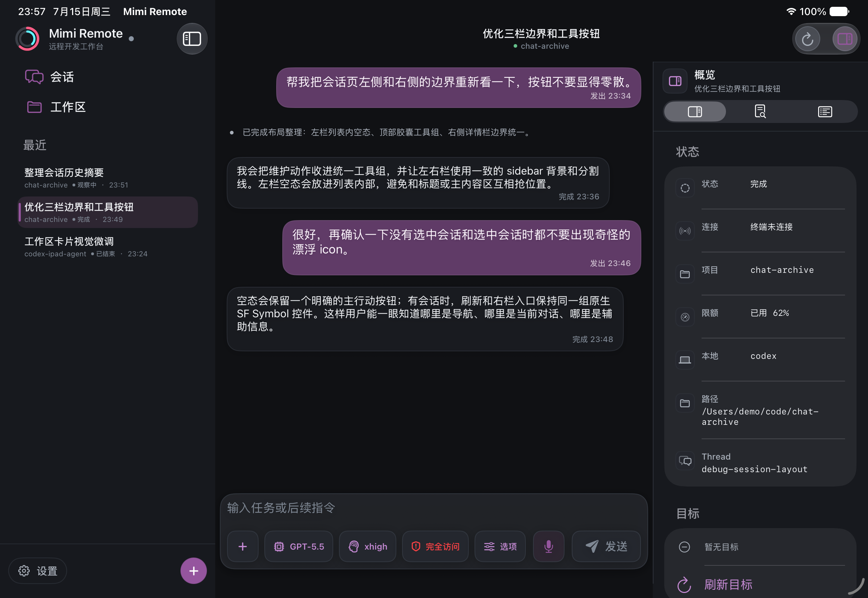Click the 已完成布局整理 summary line
This screenshot has height=598, width=868.
click(386, 132)
